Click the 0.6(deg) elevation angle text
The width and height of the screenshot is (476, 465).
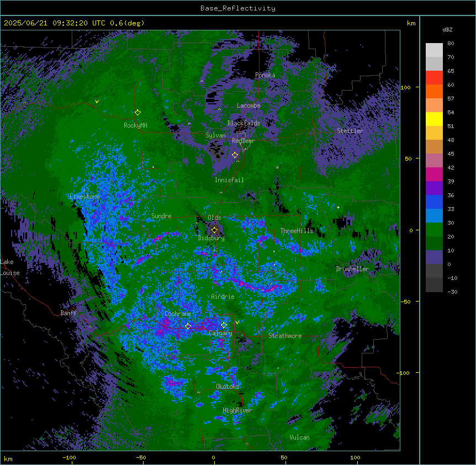(x=127, y=23)
